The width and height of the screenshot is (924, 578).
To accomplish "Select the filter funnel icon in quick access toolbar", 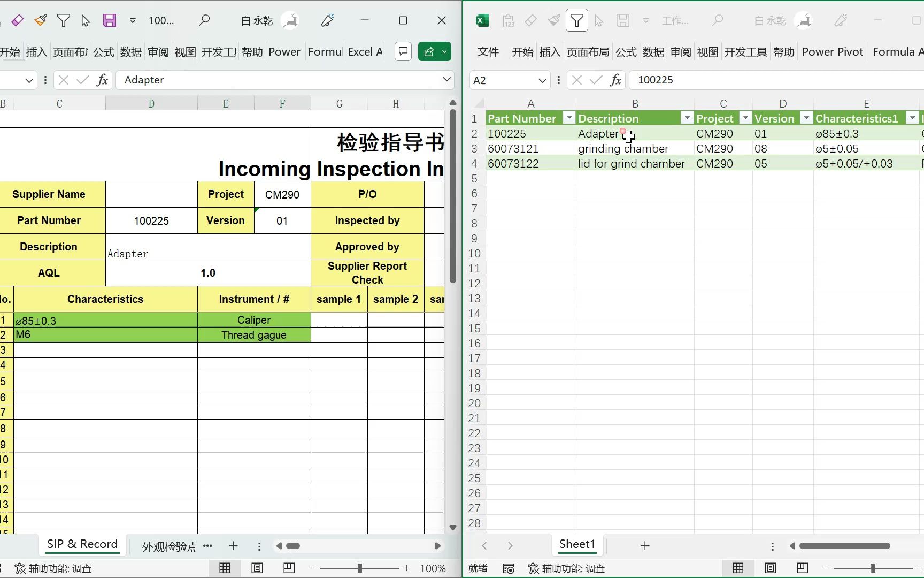I will tap(64, 20).
